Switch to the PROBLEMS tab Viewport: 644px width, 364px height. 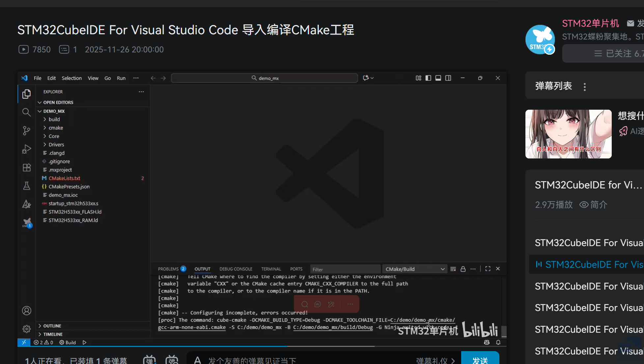(x=172, y=269)
